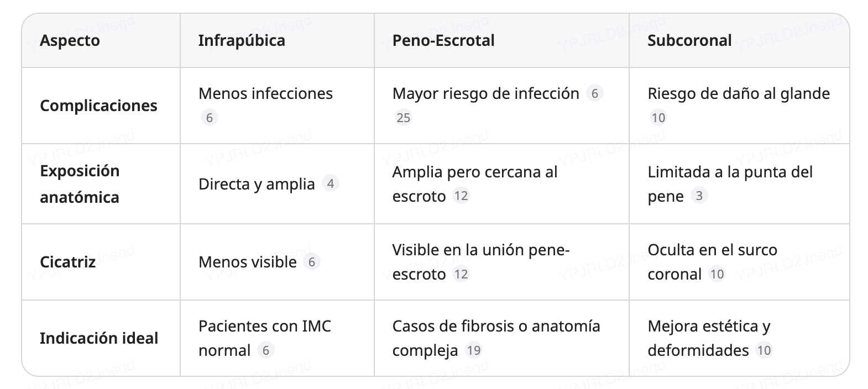The height and width of the screenshot is (389, 868).
Task: Open citation 6 under Menos infecciones
Action: [209, 118]
